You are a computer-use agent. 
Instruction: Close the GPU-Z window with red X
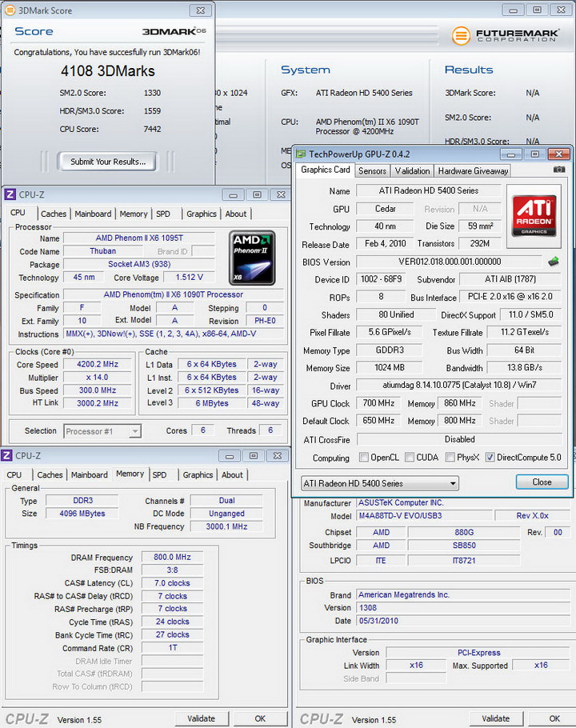[x=559, y=154]
